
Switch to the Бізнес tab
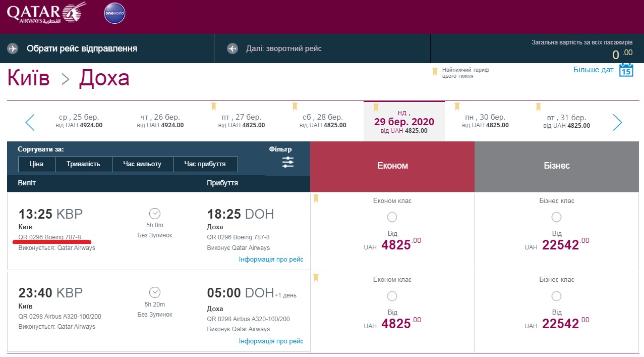556,166
